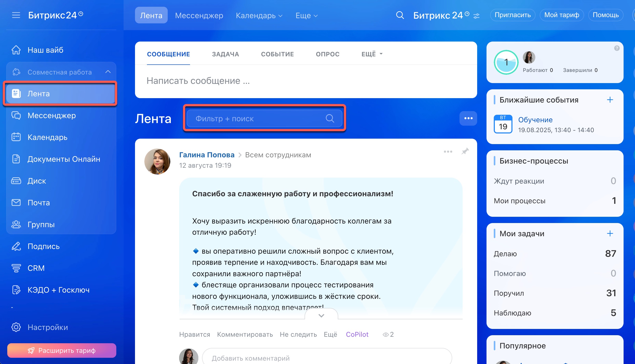Select the СОБЫТИЕ post tab
The width and height of the screenshot is (635, 364).
[277, 54]
